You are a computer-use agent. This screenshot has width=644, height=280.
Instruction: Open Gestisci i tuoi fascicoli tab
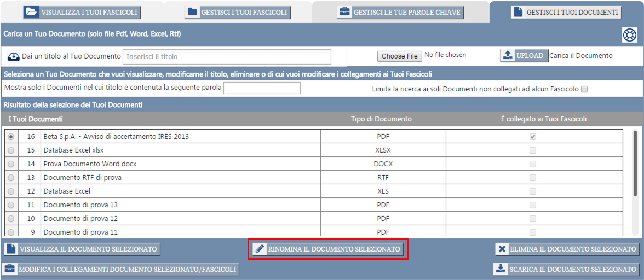238,12
